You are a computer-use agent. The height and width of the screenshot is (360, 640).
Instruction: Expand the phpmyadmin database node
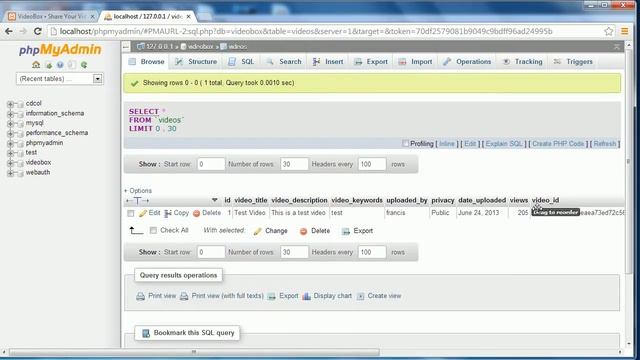pos(10,143)
